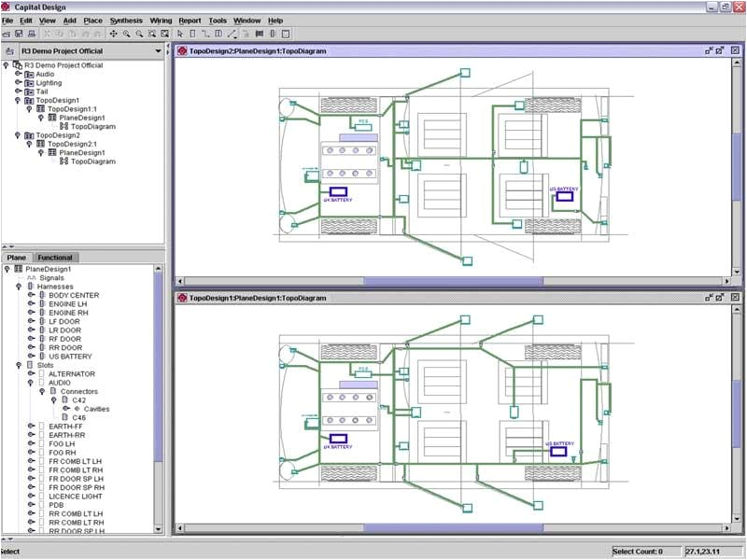747x560 pixels.
Task: Open the Wiring menu
Action: (x=161, y=20)
